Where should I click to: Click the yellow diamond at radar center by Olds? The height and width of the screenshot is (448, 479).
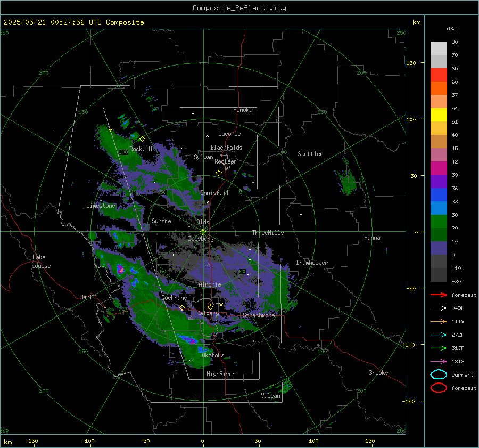click(x=203, y=232)
